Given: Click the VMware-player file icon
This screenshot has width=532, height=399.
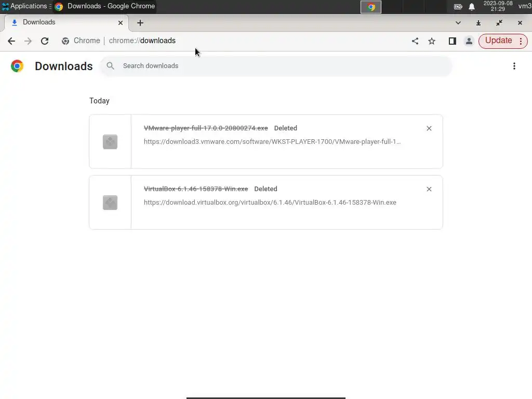Looking at the screenshot, I should (x=110, y=142).
